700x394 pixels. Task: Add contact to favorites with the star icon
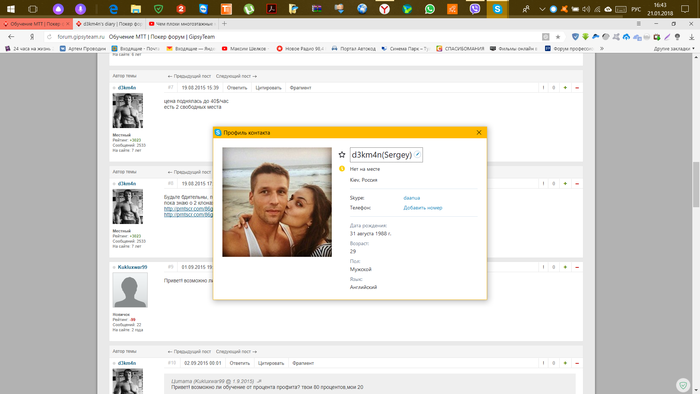pos(342,155)
